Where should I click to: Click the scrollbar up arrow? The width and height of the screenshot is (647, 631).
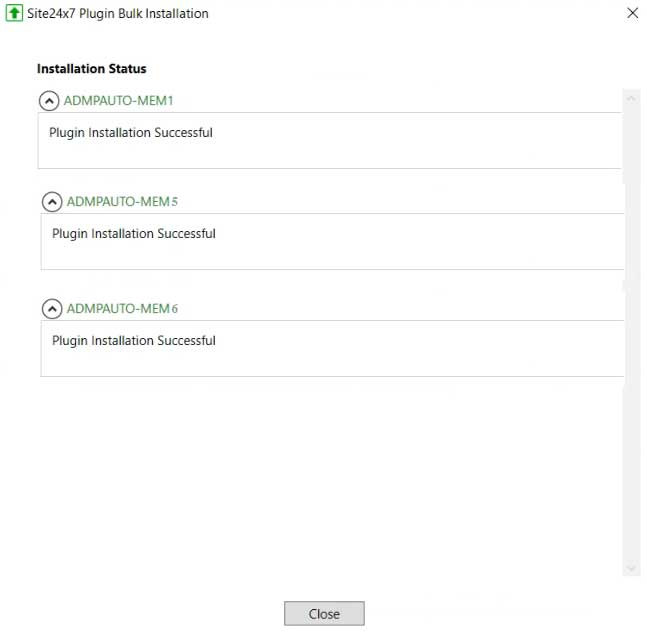click(631, 98)
